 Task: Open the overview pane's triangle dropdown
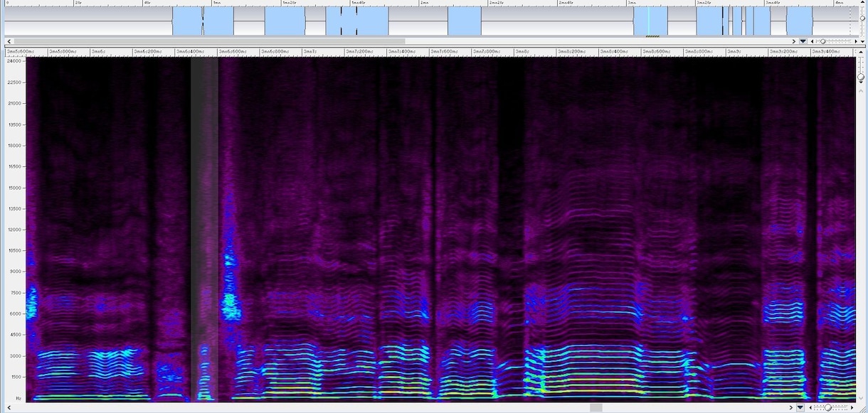tap(803, 41)
